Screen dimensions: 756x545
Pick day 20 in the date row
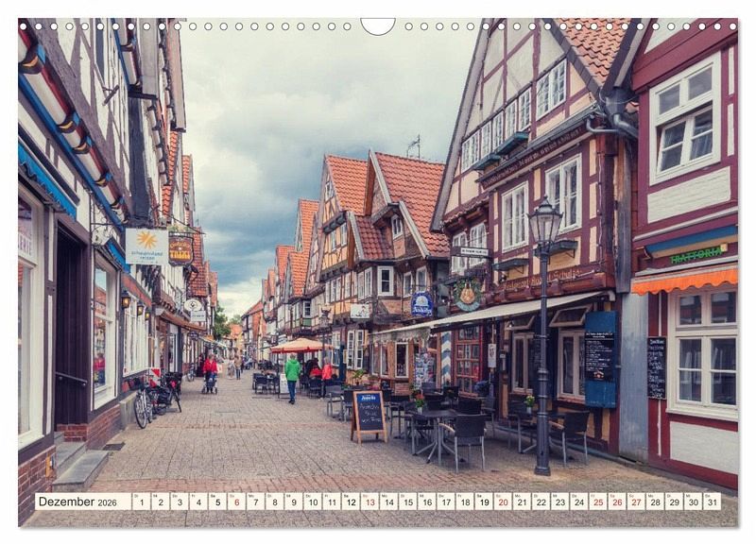pos(503,502)
